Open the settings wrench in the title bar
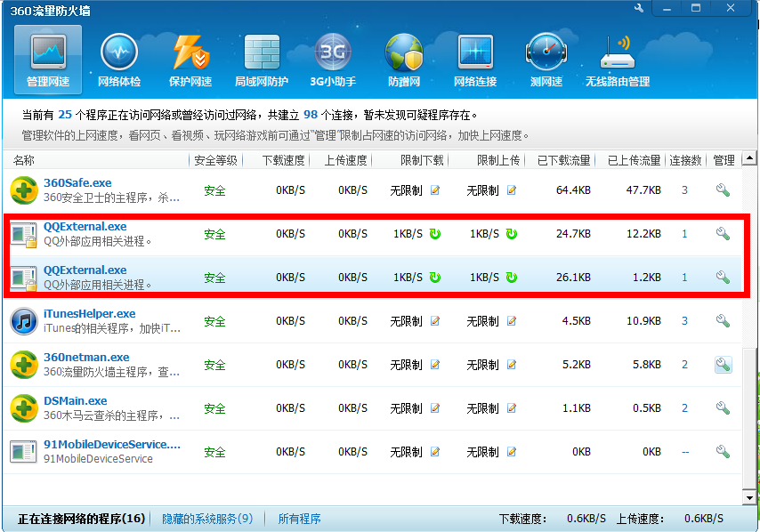Screen dimensions: 760x532 pyautogui.click(x=639, y=8)
